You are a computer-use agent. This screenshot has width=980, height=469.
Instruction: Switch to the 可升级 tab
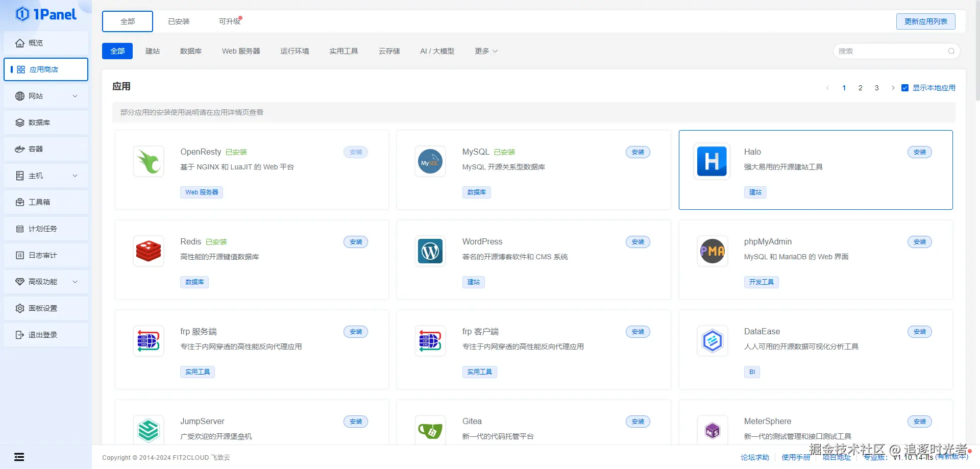pyautogui.click(x=230, y=21)
